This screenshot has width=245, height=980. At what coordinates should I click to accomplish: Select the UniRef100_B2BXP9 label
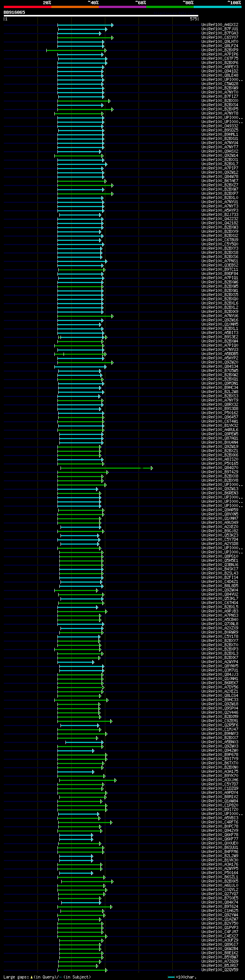(x=220, y=50)
